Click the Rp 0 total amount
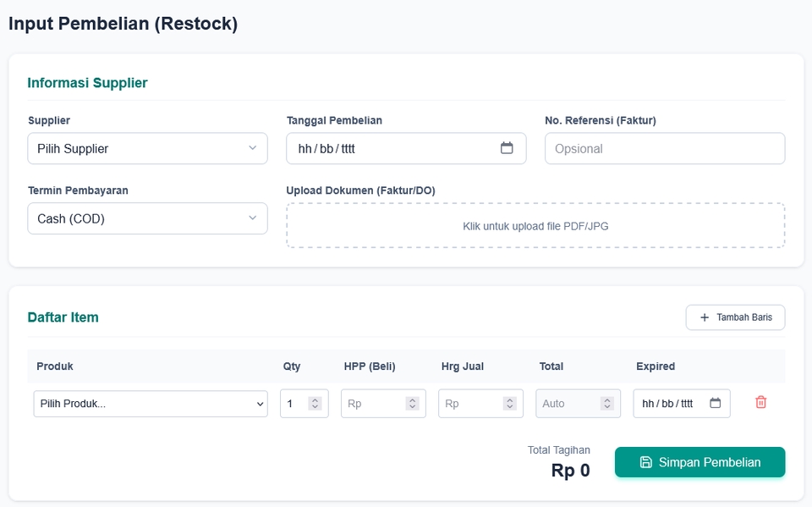812x507 pixels. tap(570, 471)
